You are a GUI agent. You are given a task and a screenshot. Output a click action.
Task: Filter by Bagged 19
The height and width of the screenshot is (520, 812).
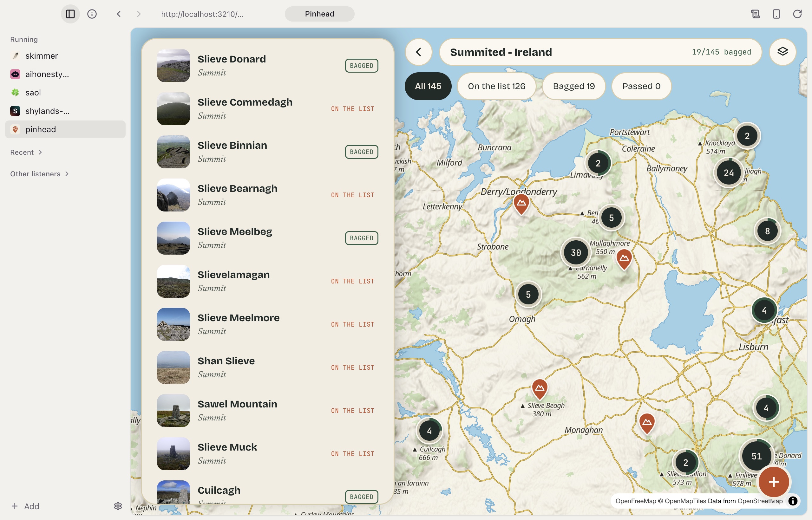pos(573,86)
